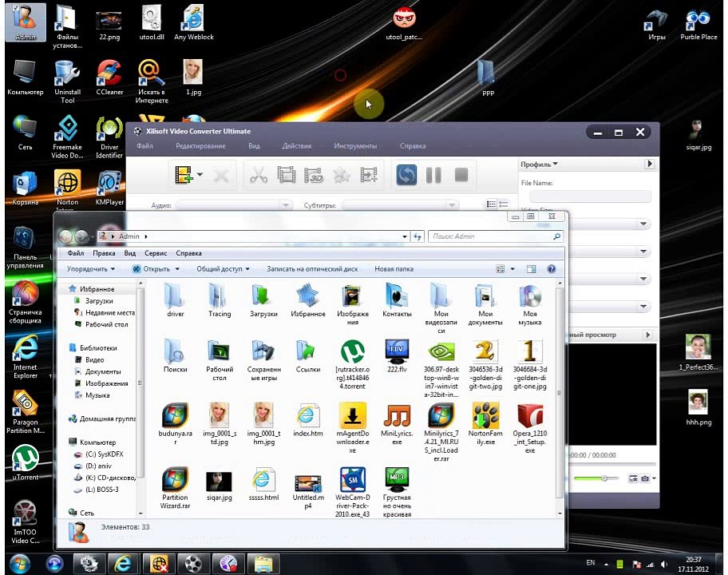Click the Stop button in Xilisoft toolbar
This screenshot has height=575, width=728.
(x=461, y=175)
